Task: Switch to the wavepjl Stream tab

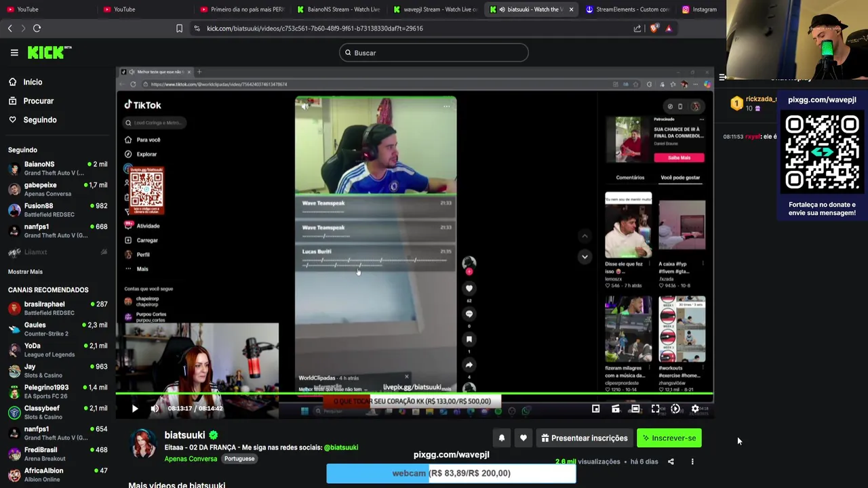Action: coord(435,9)
